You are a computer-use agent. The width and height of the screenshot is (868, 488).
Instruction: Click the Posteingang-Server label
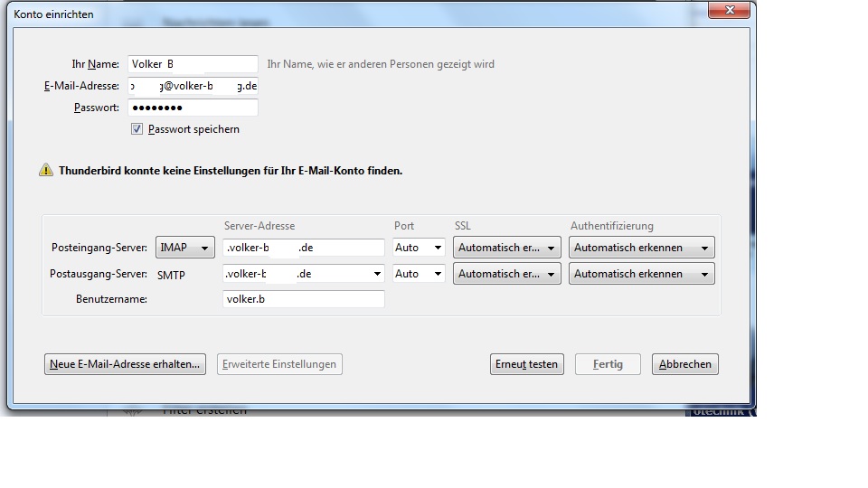99,248
